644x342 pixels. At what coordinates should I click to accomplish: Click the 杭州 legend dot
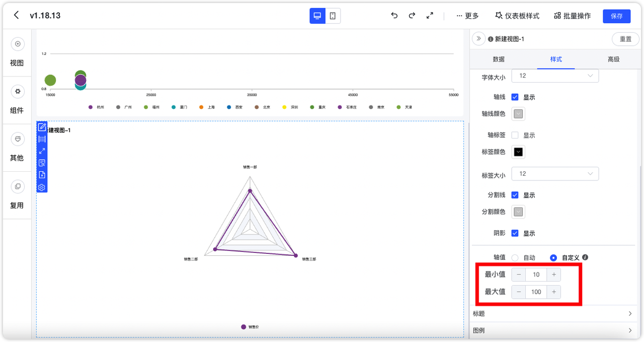(x=91, y=107)
